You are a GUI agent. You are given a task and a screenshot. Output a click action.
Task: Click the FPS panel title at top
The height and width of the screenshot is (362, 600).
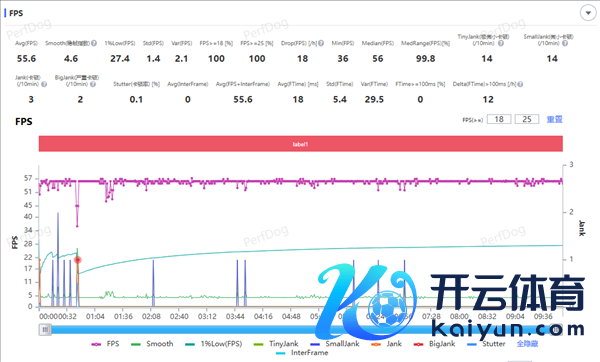pyautogui.click(x=16, y=13)
